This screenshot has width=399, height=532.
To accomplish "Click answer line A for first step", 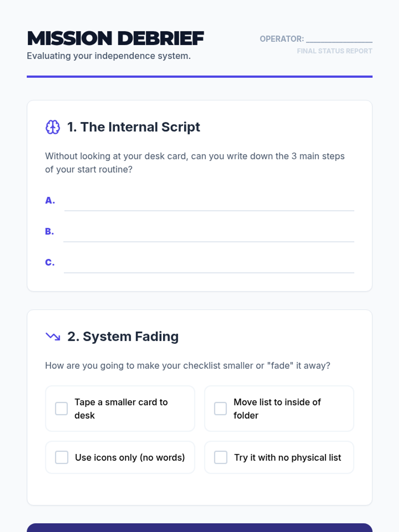I will click(209, 203).
